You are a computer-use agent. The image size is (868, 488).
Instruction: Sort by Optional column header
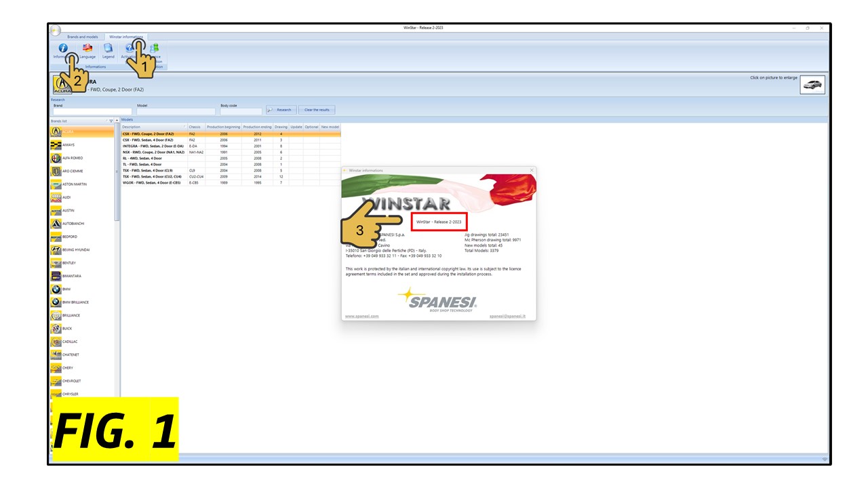tap(311, 127)
